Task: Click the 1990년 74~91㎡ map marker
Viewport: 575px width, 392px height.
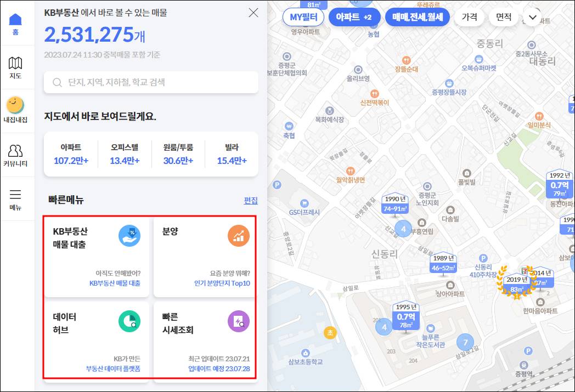Action: point(395,204)
